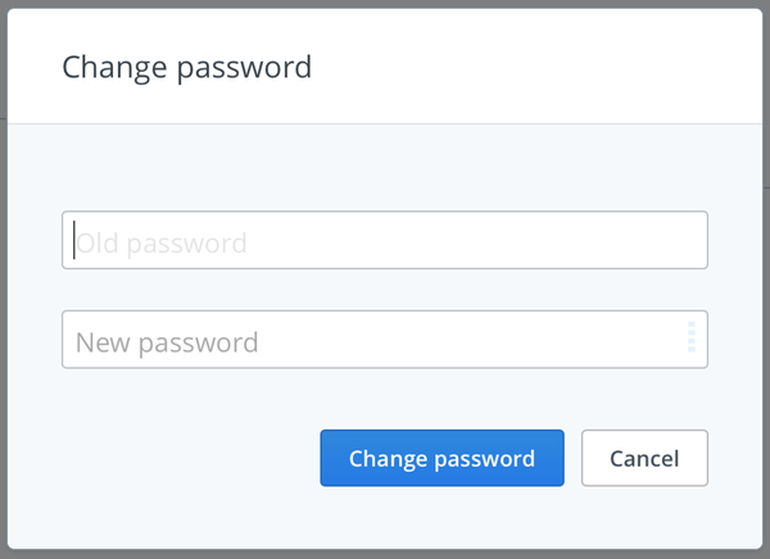770x559 pixels.
Task: Click the Old password input field
Action: click(385, 240)
